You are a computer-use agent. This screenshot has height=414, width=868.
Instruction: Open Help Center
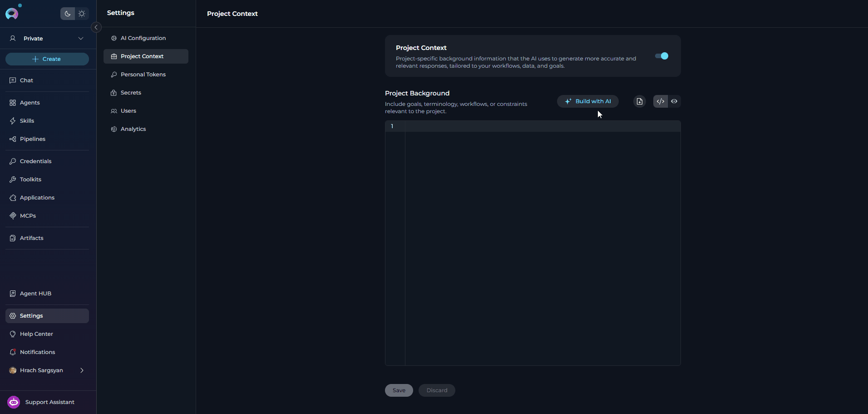pyautogui.click(x=47, y=334)
